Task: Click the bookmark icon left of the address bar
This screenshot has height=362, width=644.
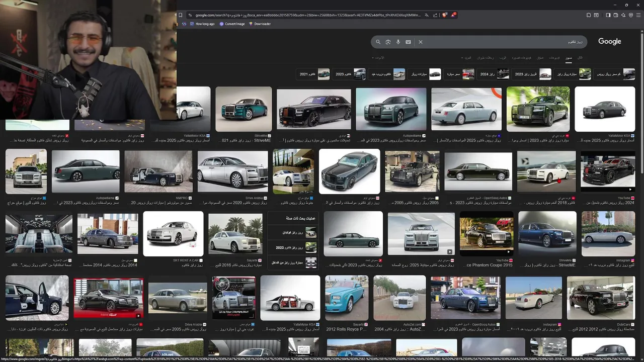Action: click(x=181, y=15)
